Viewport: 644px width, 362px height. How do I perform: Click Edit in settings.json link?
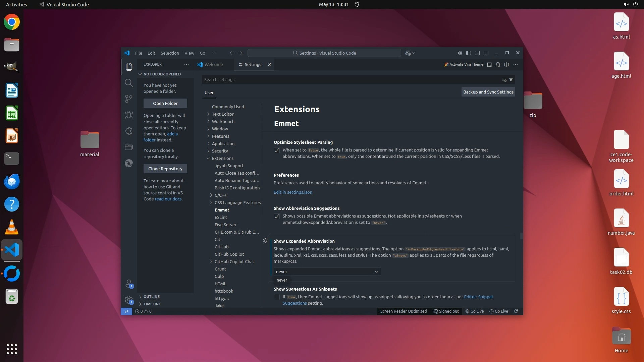pos(293,192)
